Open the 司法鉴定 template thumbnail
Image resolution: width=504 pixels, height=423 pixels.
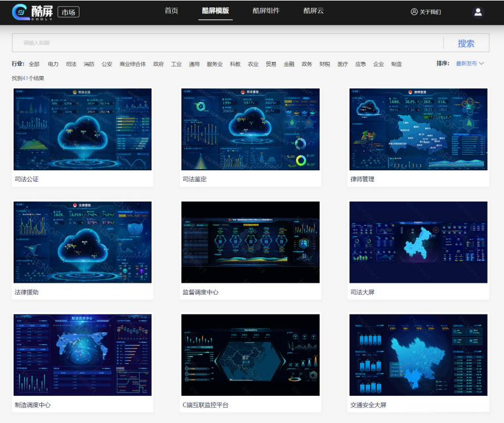click(250, 129)
